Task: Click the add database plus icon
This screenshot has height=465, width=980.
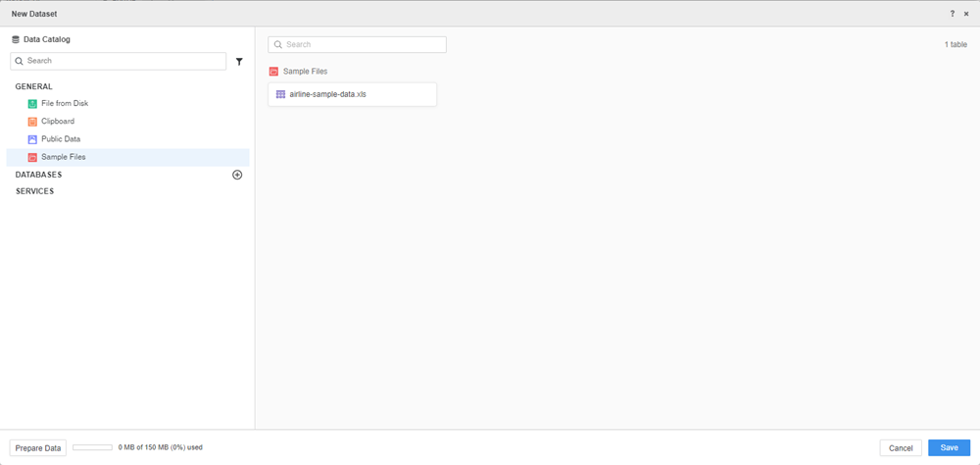Action: pyautogui.click(x=237, y=175)
